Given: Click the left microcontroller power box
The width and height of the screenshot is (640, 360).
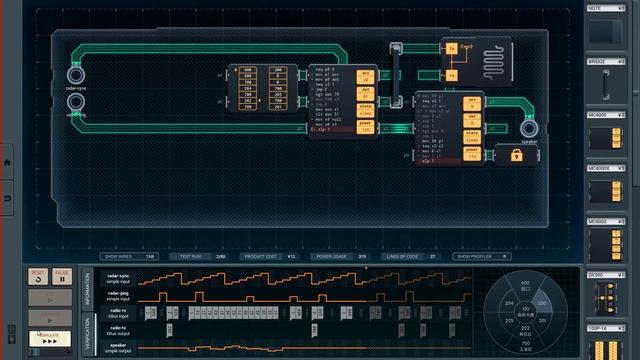Looking at the screenshot, I should tap(365, 127).
